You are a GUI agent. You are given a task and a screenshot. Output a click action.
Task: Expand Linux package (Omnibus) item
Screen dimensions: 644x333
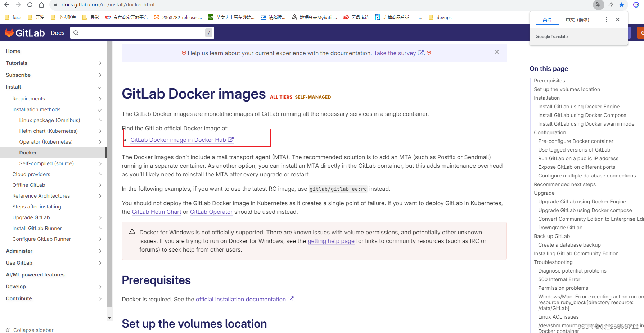click(100, 120)
